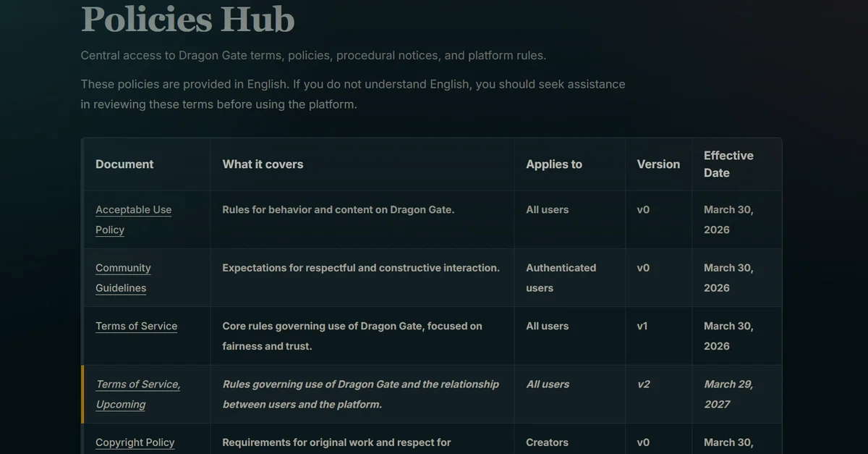Click the Effective Date column header
The image size is (868, 454).
pyautogui.click(x=728, y=164)
